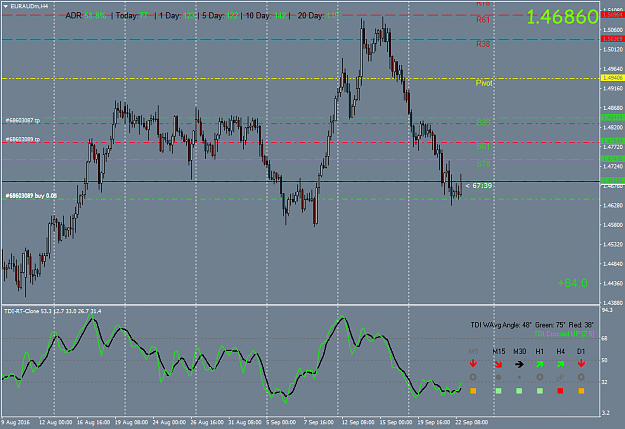Click the hollow circle icon in H1 column

(x=540, y=377)
